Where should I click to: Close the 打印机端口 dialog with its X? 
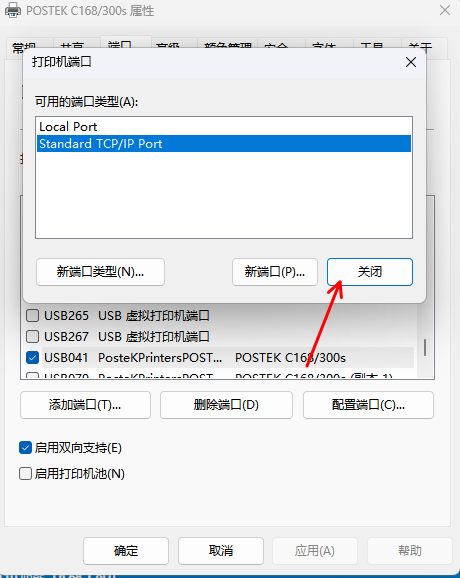pos(411,62)
